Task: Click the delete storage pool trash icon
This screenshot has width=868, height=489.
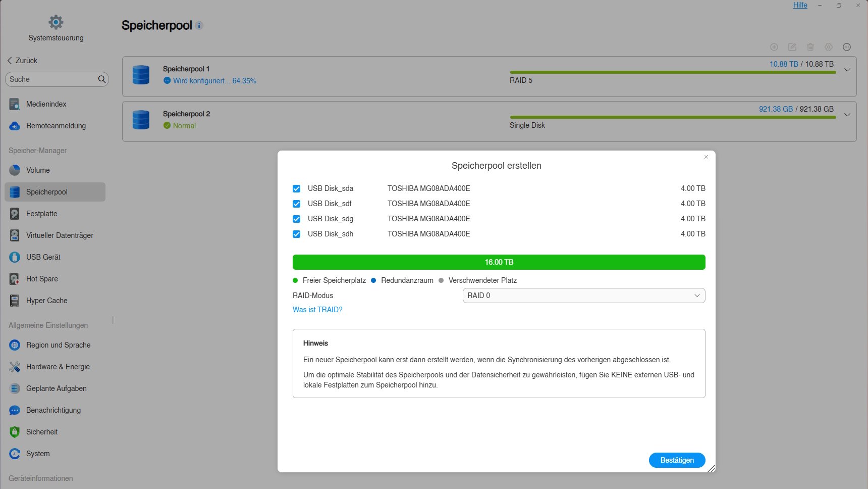Action: (810, 47)
